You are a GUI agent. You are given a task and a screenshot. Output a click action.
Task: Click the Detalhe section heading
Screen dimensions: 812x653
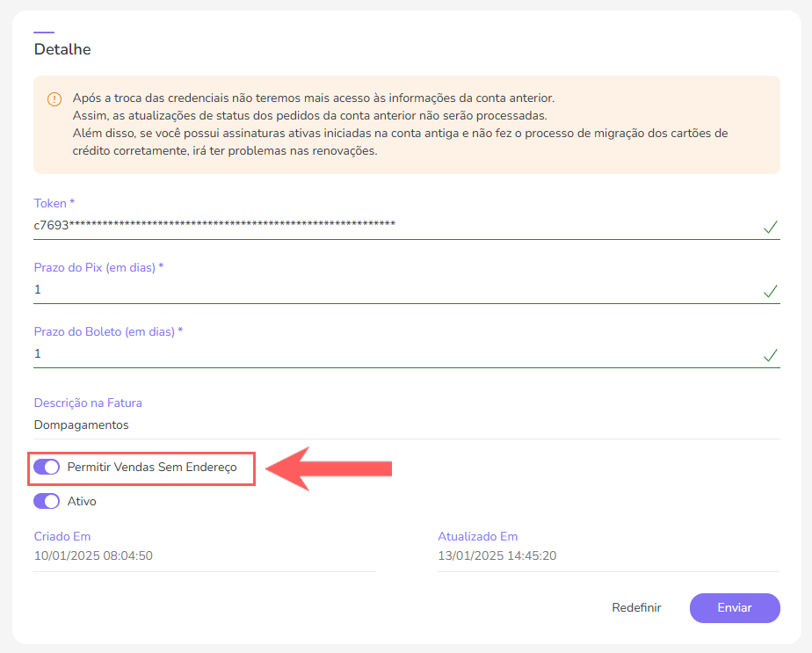(62, 49)
